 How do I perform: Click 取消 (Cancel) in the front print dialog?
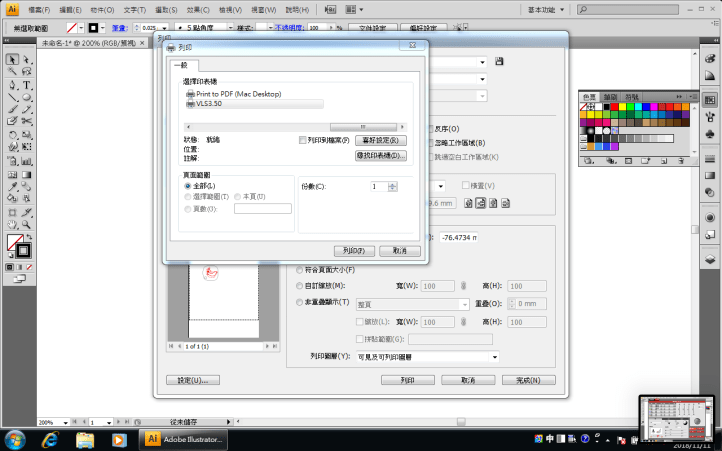pos(399,251)
